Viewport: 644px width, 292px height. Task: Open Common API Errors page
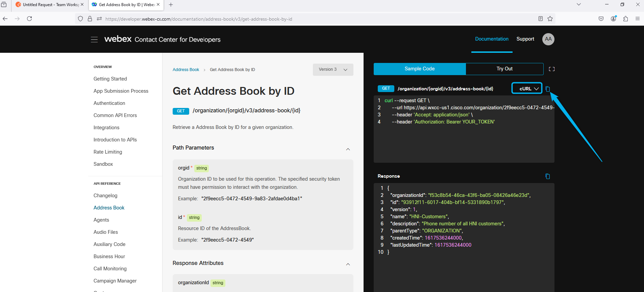click(115, 115)
